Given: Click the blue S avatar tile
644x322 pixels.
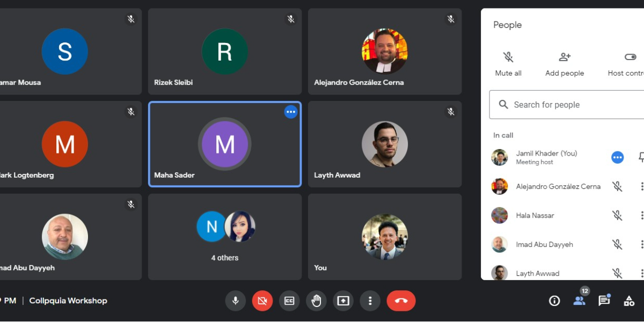Looking at the screenshot, I should [x=65, y=52].
